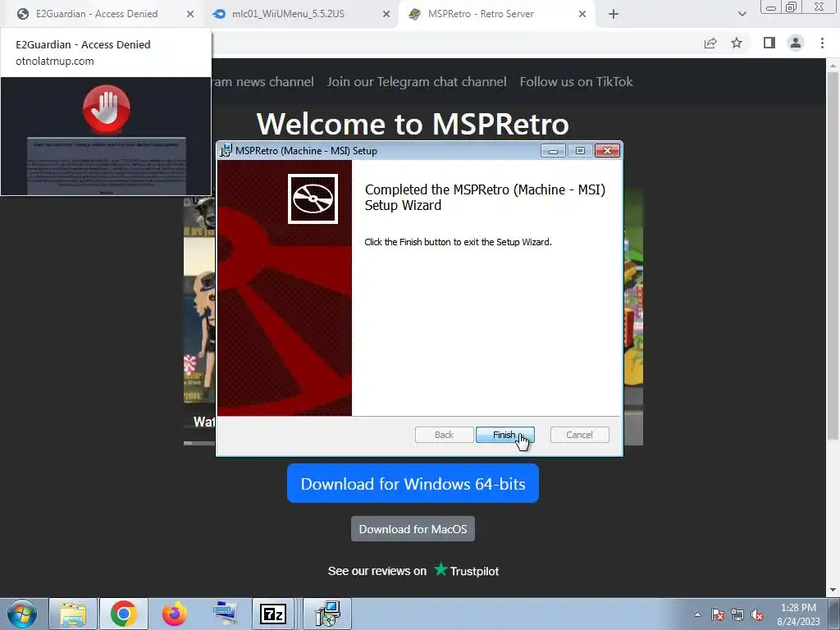Viewport: 840px width, 630px height.
Task: Open the Windows Start menu
Action: click(x=21, y=614)
